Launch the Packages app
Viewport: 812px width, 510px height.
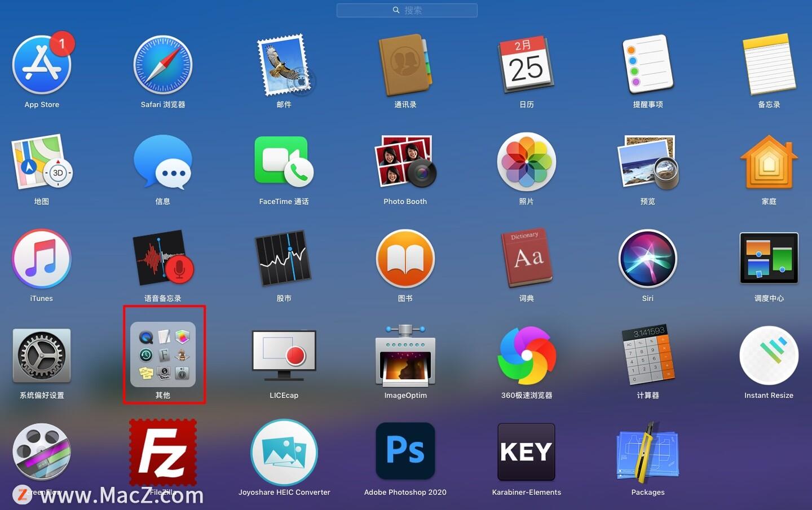648,453
